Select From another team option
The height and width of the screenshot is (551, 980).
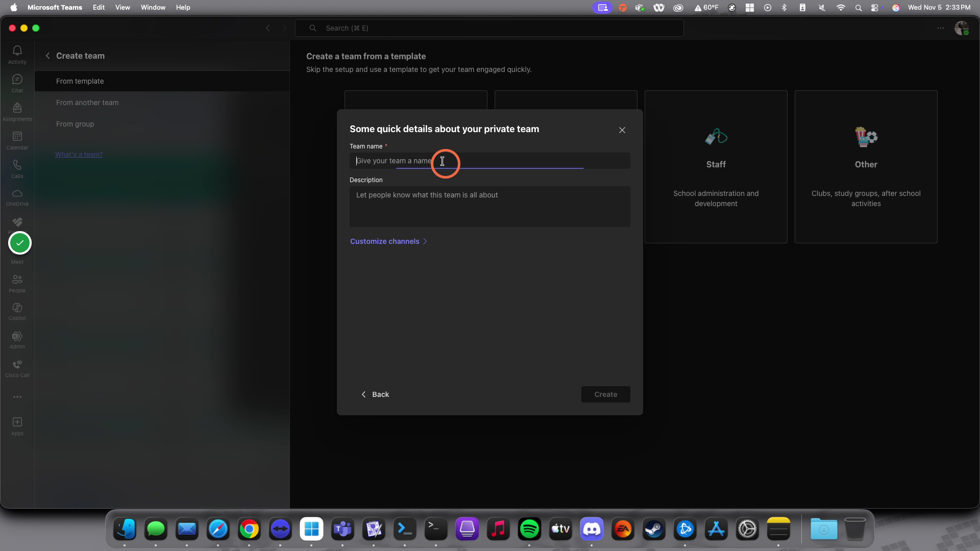tap(162, 103)
